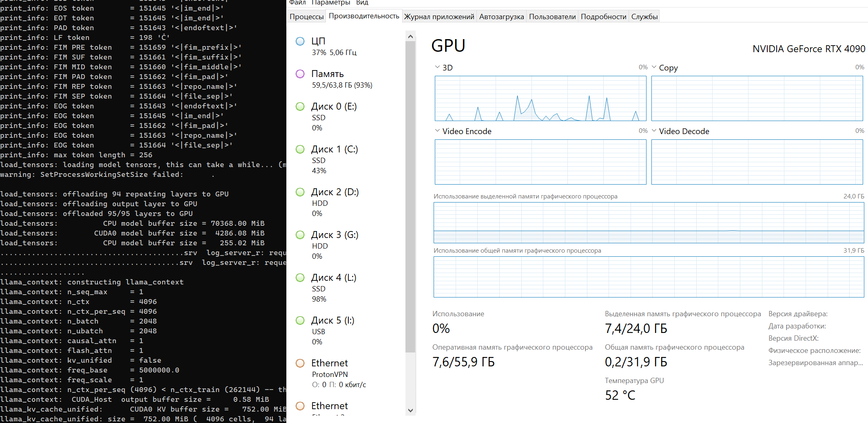
Task: Click shared GPU memory value 0,2/31,9 ГБ
Action: 636,362
